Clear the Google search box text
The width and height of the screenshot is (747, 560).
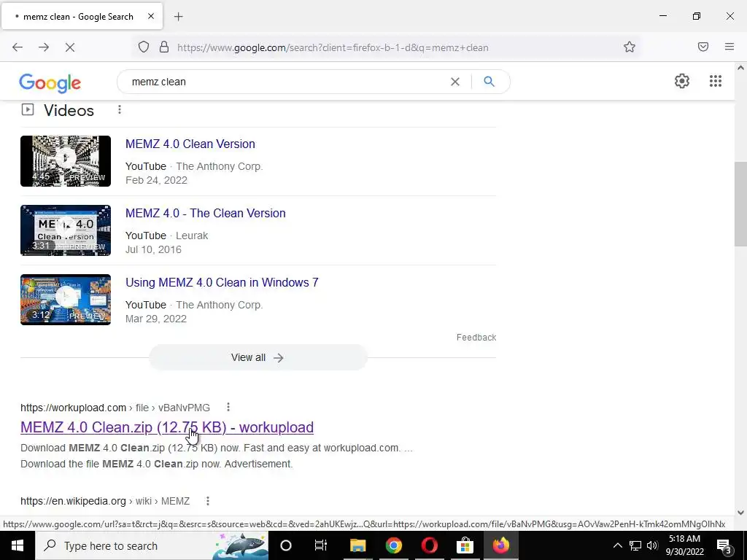tap(455, 82)
